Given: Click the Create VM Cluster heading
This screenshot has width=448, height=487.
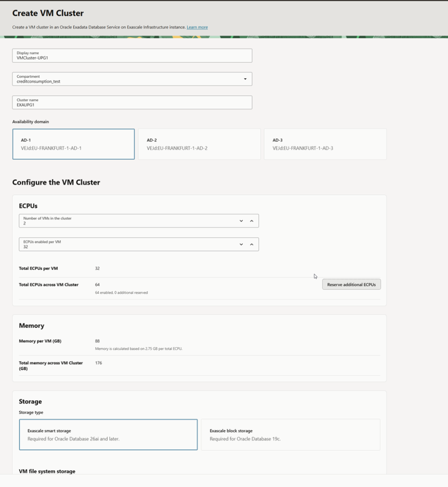Looking at the screenshot, I should (48, 13).
